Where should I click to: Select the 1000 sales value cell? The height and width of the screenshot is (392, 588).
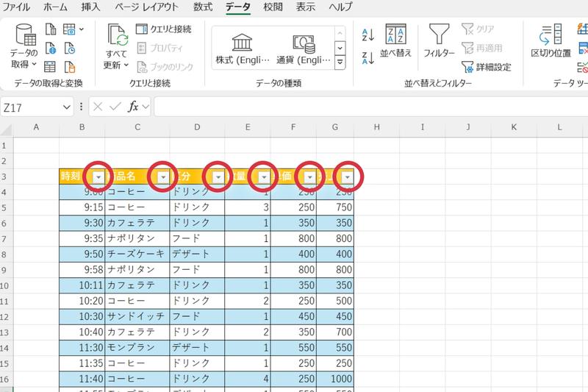(335, 379)
